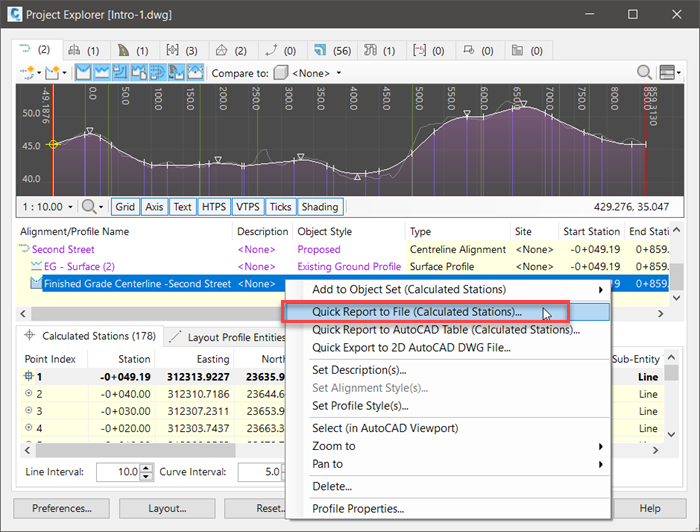Image resolution: width=700 pixels, height=532 pixels.
Task: Click the Second Street alignment icon
Action: pos(25,250)
